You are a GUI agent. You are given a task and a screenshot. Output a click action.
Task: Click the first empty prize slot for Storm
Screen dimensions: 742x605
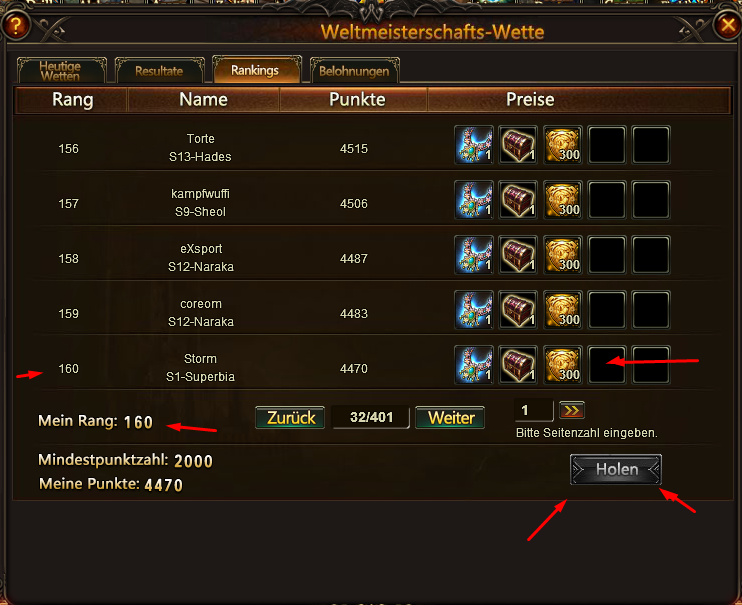click(x=607, y=365)
